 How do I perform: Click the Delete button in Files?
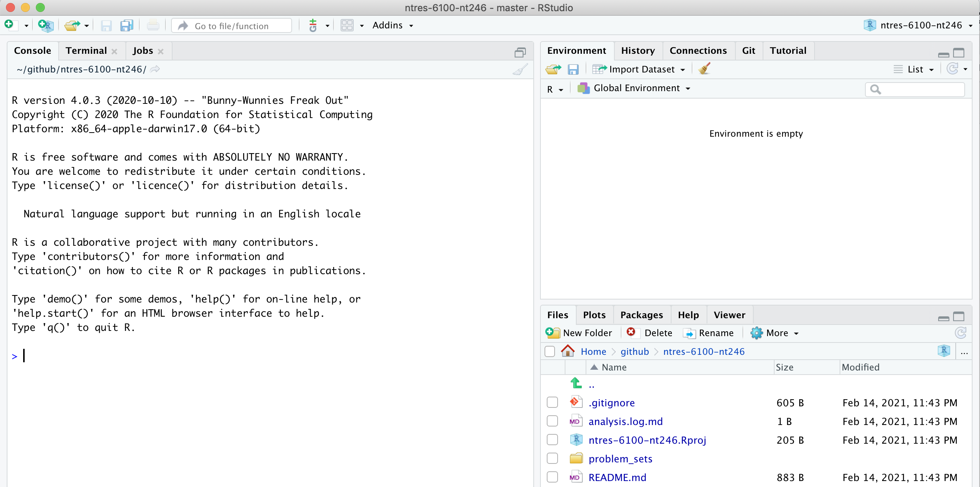pyautogui.click(x=649, y=333)
